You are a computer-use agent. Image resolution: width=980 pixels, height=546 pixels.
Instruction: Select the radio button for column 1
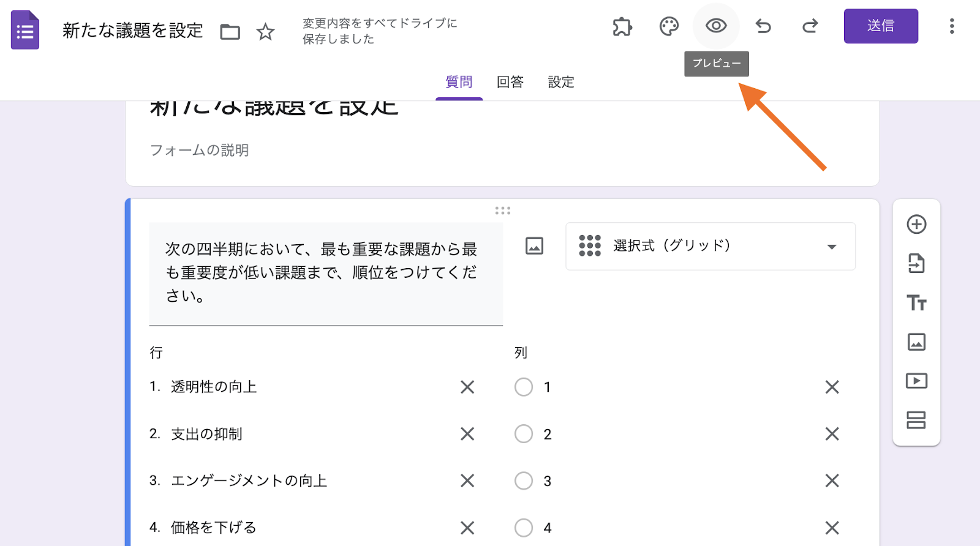tap(524, 387)
